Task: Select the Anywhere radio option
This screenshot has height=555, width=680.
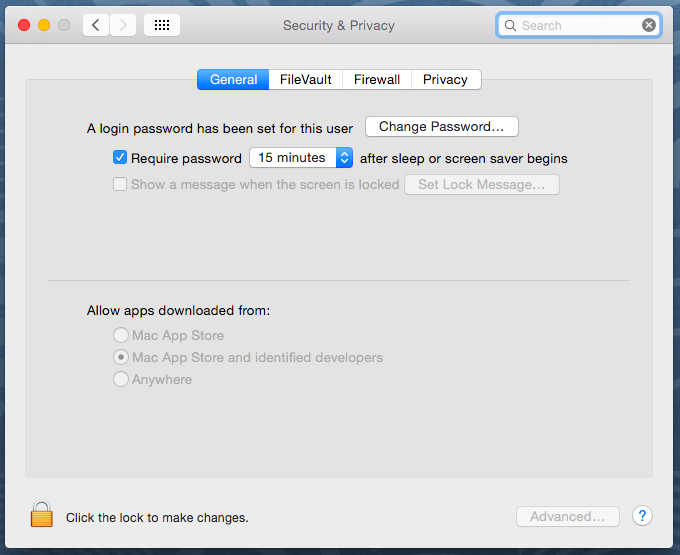Action: (x=121, y=379)
